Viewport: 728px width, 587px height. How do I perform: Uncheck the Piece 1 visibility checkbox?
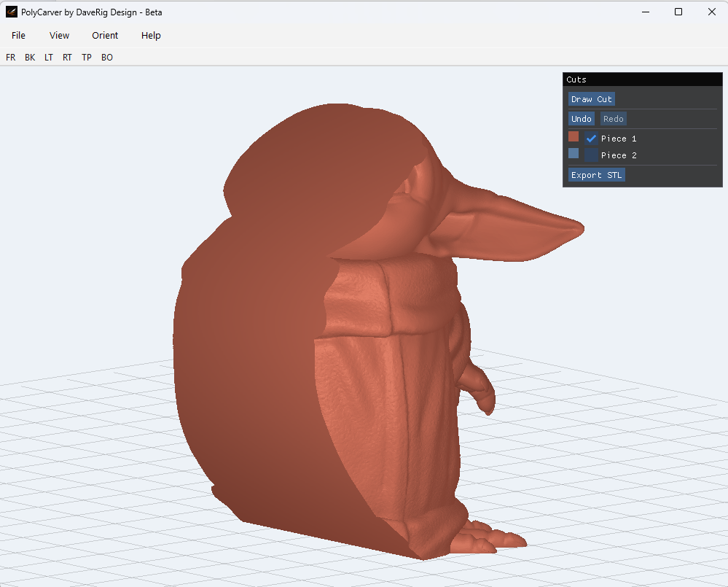pyautogui.click(x=591, y=138)
